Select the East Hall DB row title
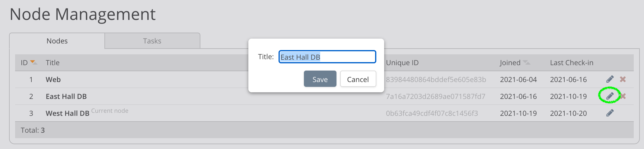 [66, 97]
